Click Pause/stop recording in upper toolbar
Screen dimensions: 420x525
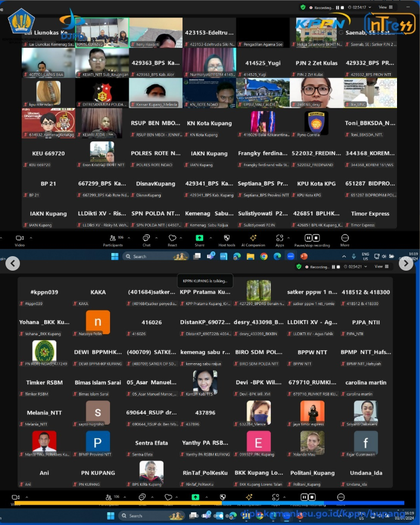(x=312, y=240)
